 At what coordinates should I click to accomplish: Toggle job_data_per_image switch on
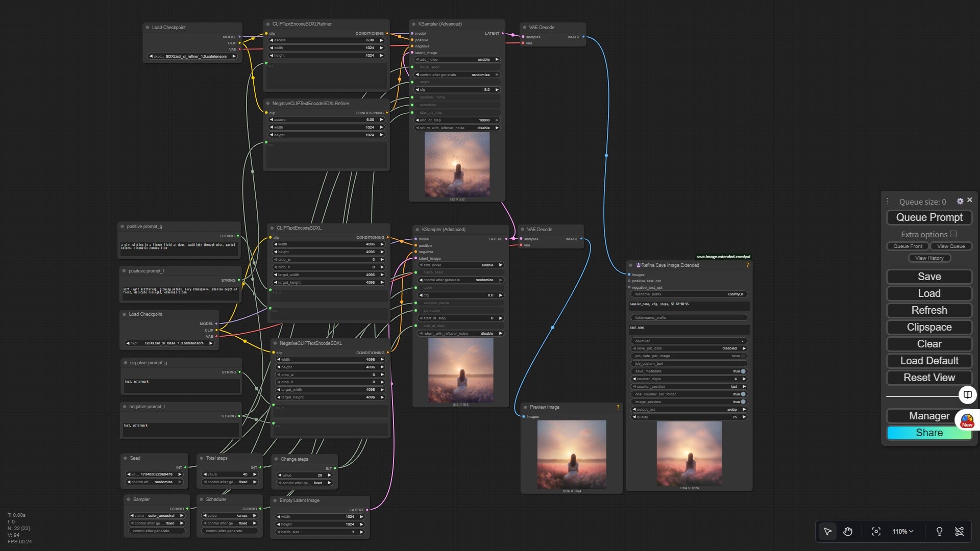tap(743, 356)
